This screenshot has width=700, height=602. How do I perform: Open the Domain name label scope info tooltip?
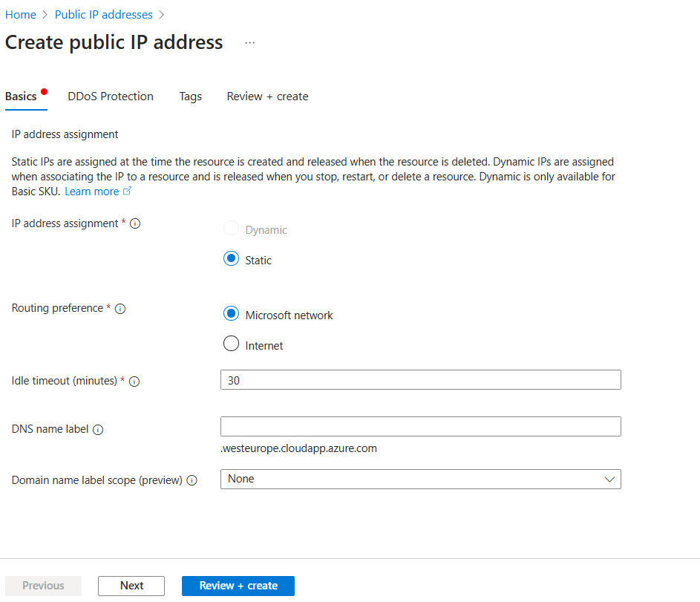tap(192, 480)
